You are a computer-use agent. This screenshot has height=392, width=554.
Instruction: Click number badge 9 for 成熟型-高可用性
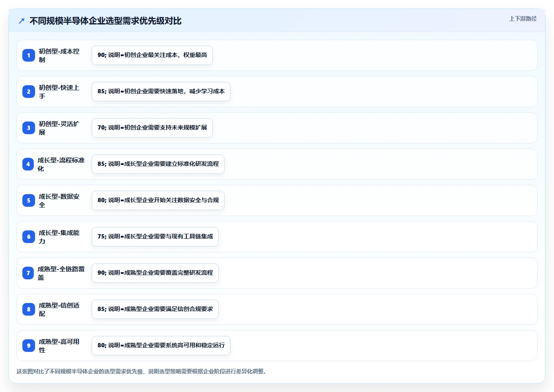29,346
